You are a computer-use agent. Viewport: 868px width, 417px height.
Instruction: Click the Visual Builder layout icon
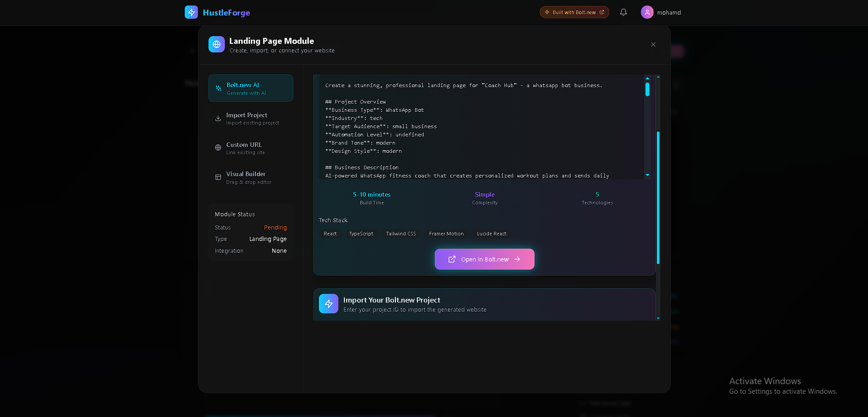point(218,177)
